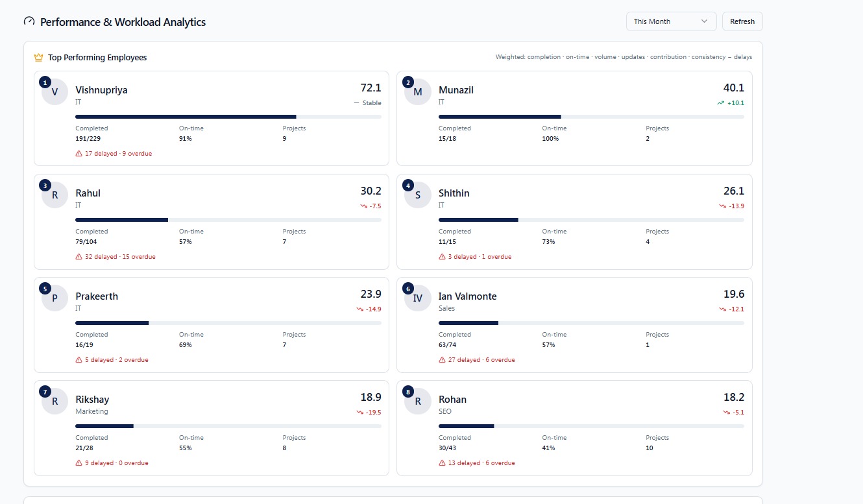Click the Ian Valmonte name text
Viewport: 863px width, 504px height.
click(467, 296)
